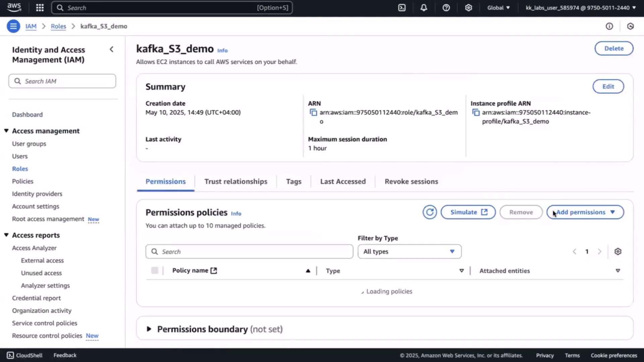Open the Add permissions dropdown
Image resolution: width=644 pixels, height=362 pixels.
pos(585,212)
